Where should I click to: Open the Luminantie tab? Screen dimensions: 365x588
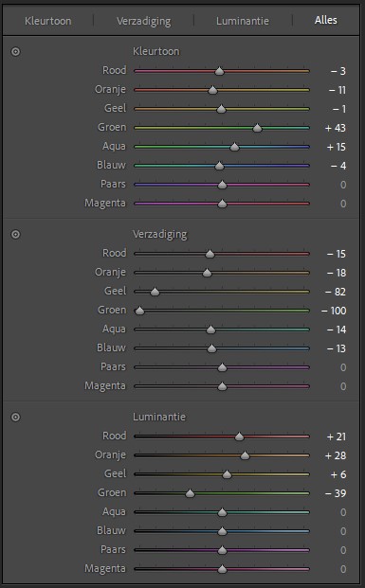243,21
